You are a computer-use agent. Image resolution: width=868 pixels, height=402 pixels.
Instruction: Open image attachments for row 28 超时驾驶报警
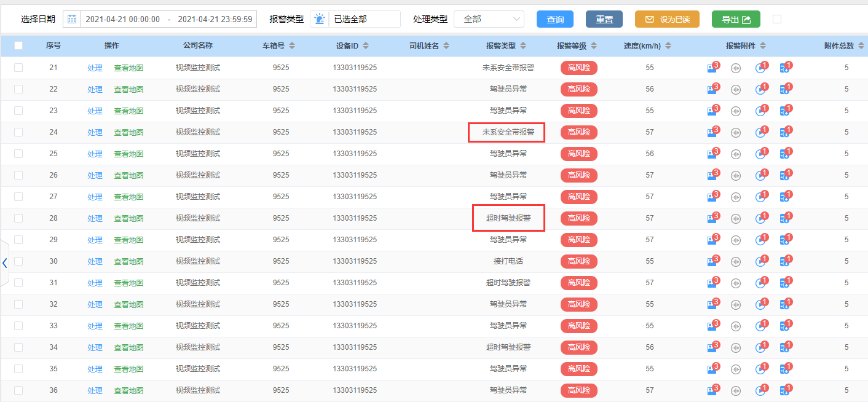(x=711, y=218)
